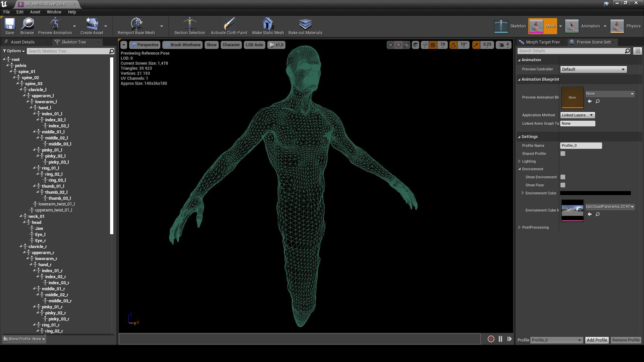The width and height of the screenshot is (644, 362).
Task: Open the Asset menu
Action: [x=35, y=12]
